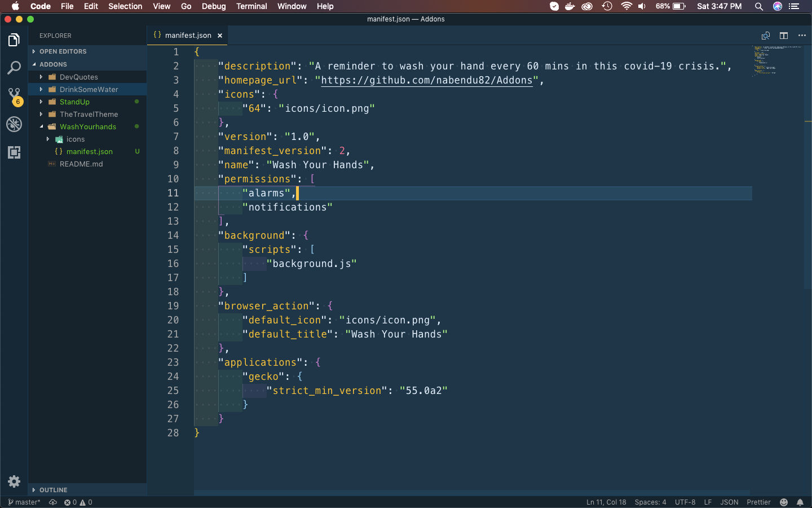Close the manifest.json tab
The height and width of the screenshot is (508, 812).
[220, 36]
